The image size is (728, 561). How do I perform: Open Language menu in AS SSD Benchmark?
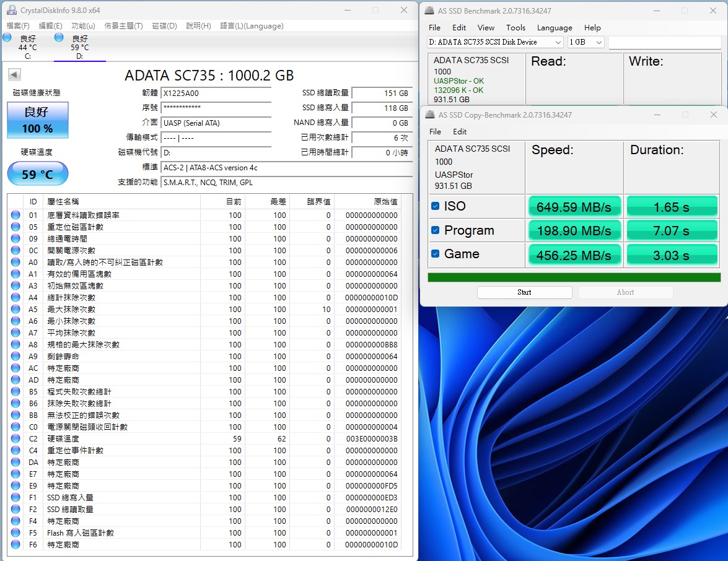tap(555, 28)
